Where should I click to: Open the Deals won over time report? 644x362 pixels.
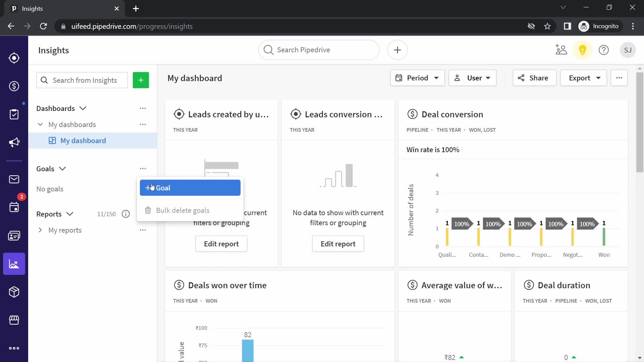227,285
